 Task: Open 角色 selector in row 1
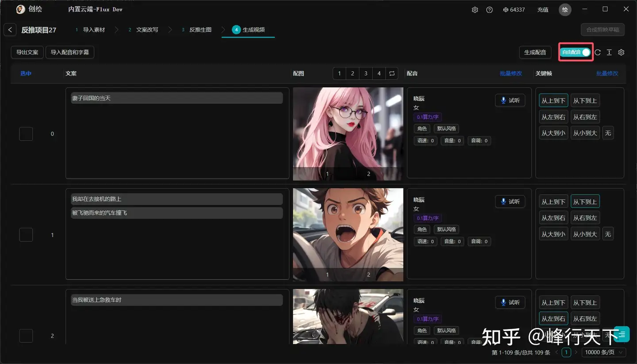422,230
